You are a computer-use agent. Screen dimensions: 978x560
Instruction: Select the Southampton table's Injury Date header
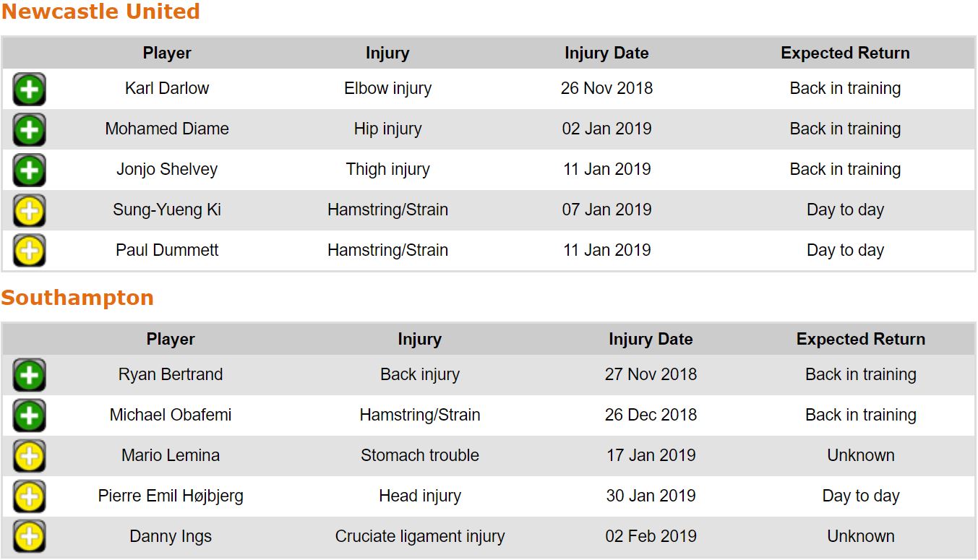point(651,340)
